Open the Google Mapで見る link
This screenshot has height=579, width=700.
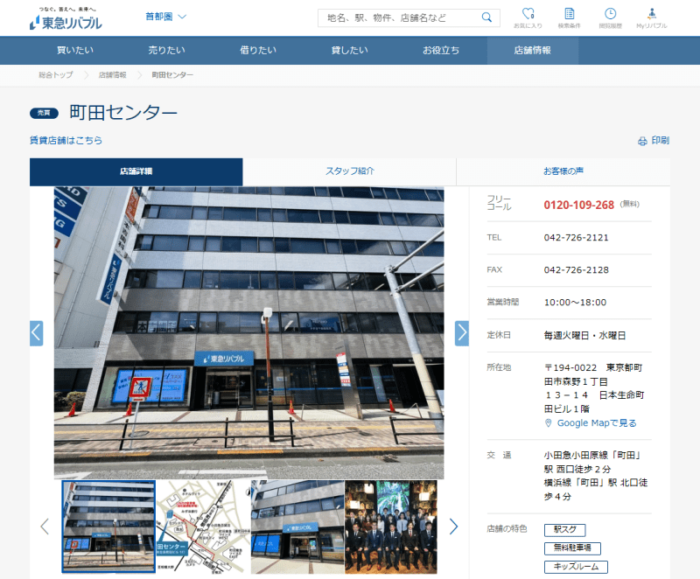pyautogui.click(x=596, y=423)
